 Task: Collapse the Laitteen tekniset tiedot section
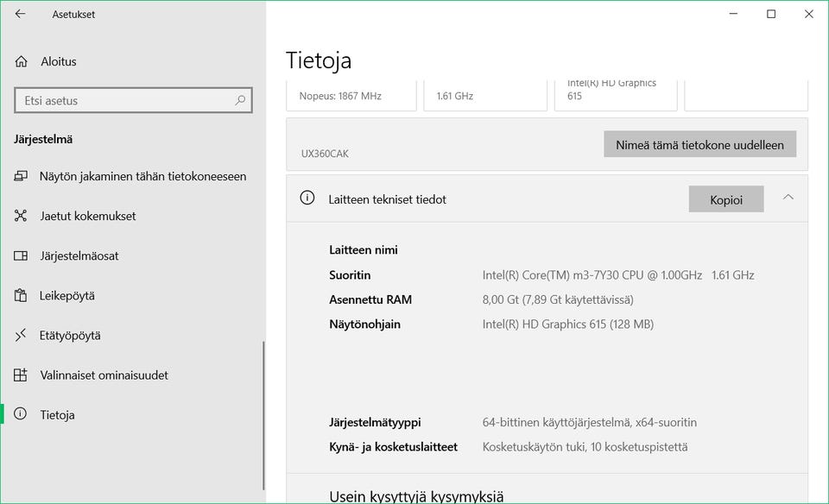(788, 198)
